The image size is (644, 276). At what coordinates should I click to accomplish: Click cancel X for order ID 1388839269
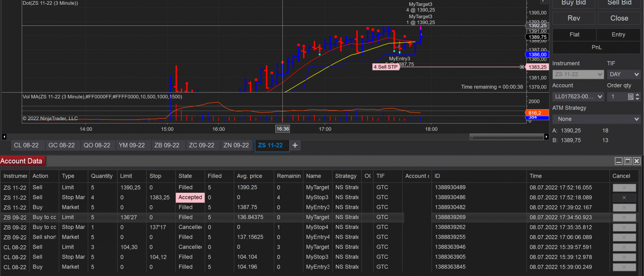point(624,217)
